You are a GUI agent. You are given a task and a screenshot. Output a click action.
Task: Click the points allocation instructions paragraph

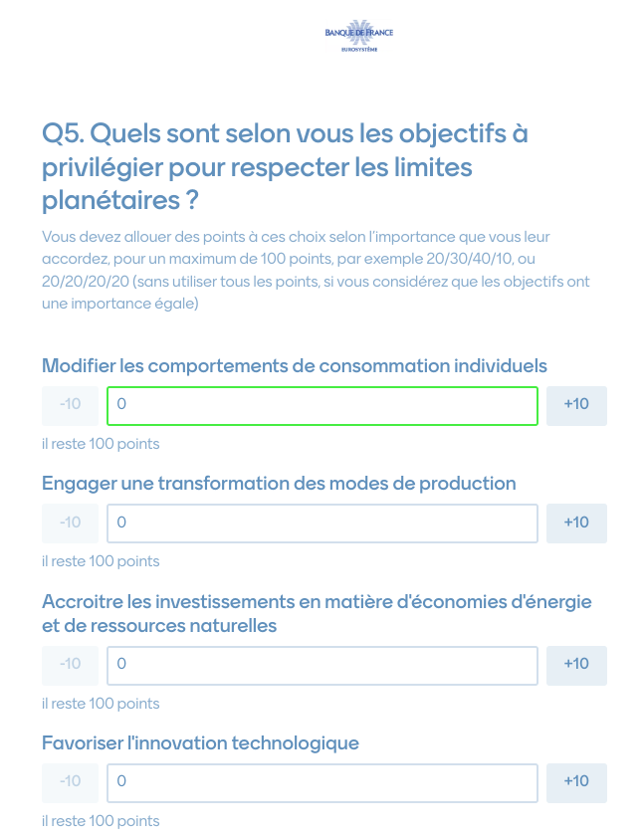pyautogui.click(x=317, y=270)
